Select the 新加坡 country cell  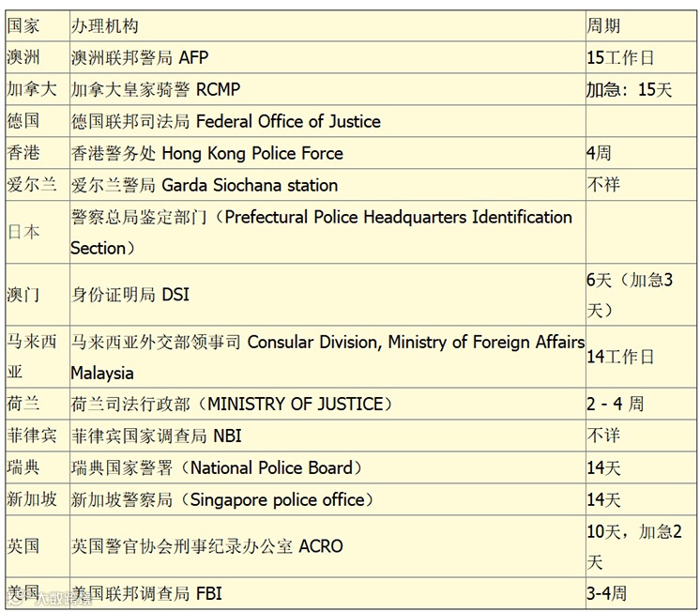click(38, 499)
